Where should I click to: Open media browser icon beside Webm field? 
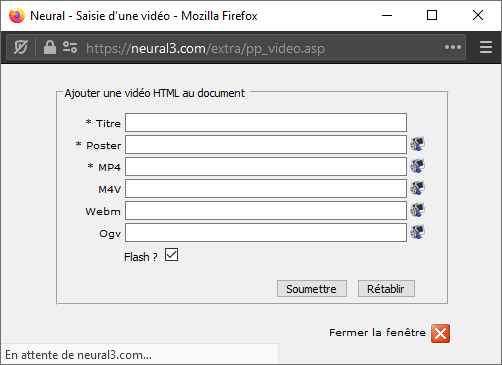[x=417, y=210]
